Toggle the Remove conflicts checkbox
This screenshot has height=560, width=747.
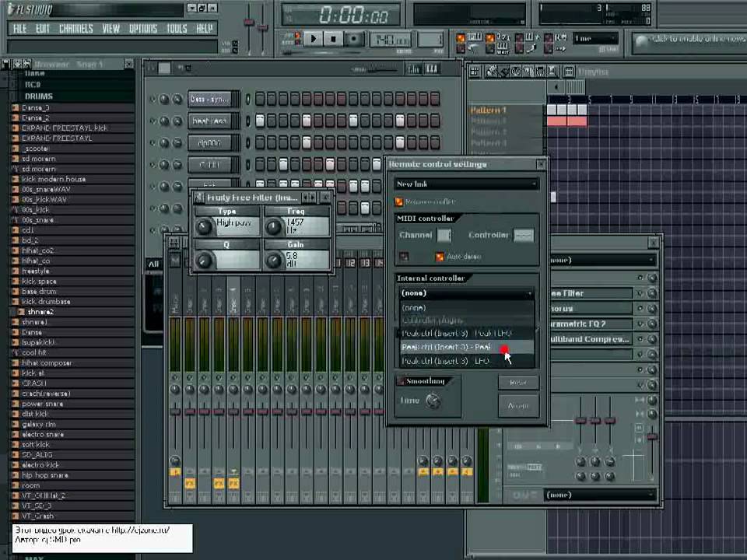399,202
